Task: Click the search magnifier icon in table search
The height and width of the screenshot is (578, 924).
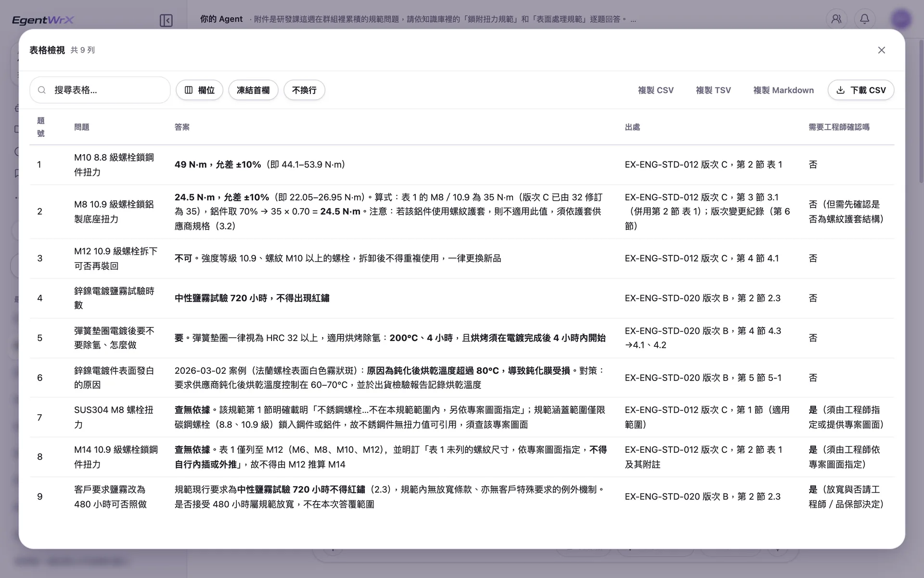Action: 42,90
